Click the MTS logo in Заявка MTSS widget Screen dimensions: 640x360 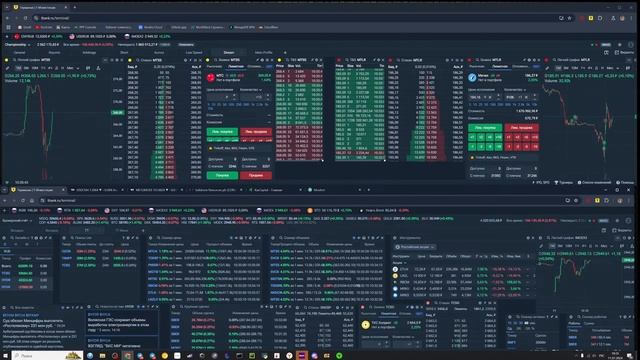[211, 78]
